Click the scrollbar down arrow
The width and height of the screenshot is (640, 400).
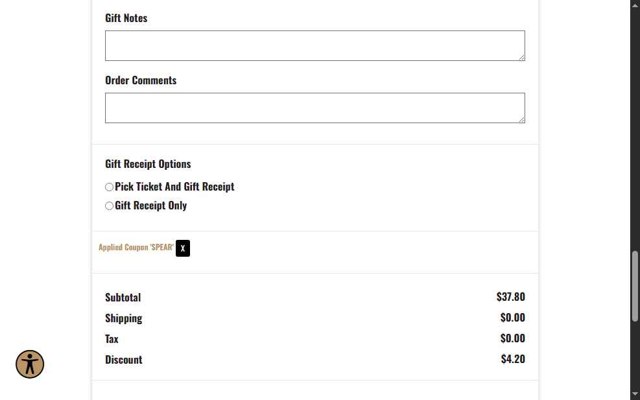click(x=635, y=394)
